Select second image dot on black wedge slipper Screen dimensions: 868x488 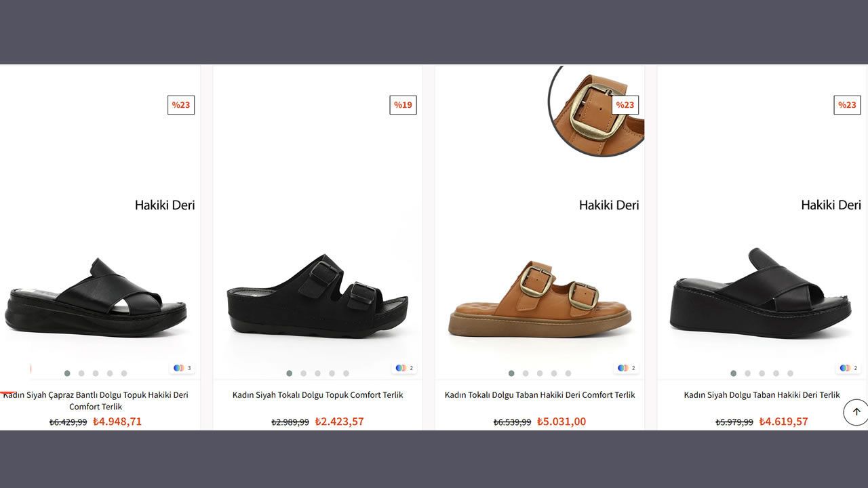(747, 373)
